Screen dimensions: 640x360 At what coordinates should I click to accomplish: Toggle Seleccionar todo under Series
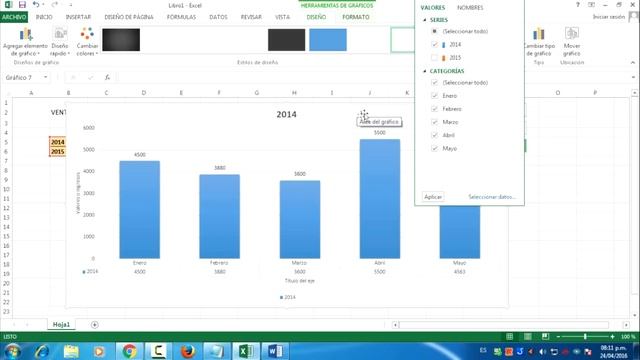click(x=434, y=31)
